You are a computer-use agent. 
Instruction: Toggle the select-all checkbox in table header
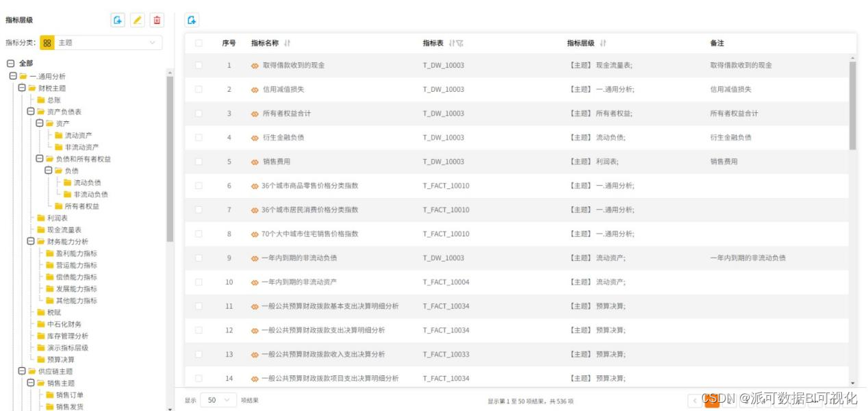(199, 43)
